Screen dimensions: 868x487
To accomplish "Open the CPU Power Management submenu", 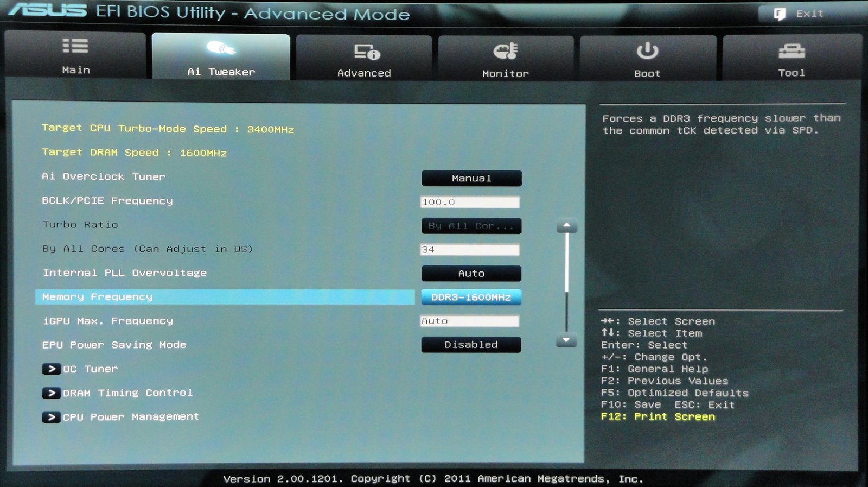I will click(x=131, y=417).
